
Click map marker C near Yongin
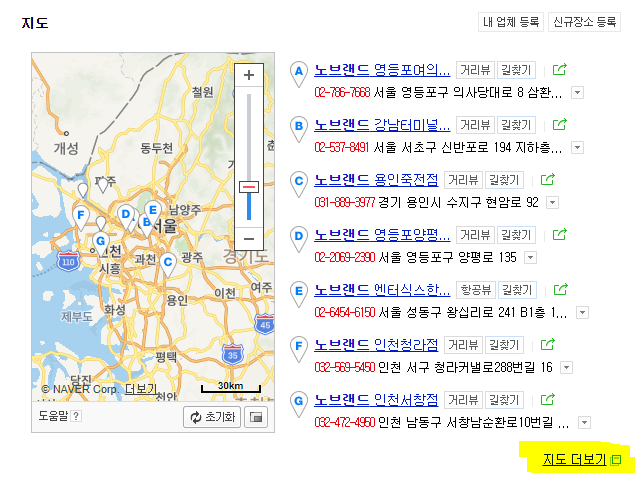tap(167, 264)
